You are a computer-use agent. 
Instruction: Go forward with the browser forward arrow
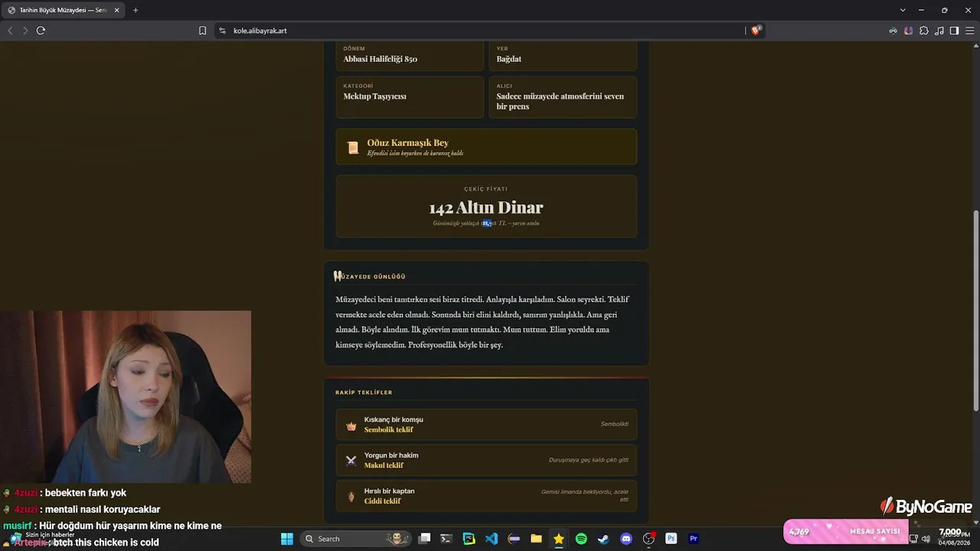tap(25, 31)
